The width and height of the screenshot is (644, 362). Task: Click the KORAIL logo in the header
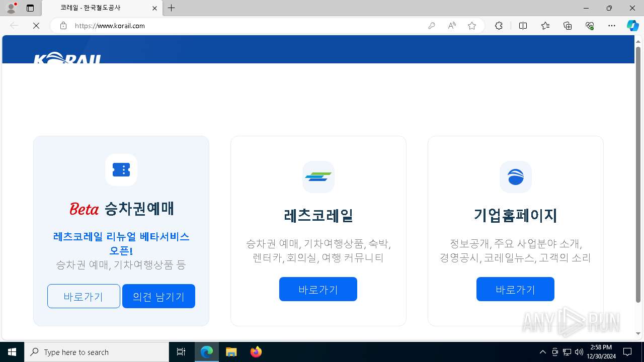pos(67,58)
